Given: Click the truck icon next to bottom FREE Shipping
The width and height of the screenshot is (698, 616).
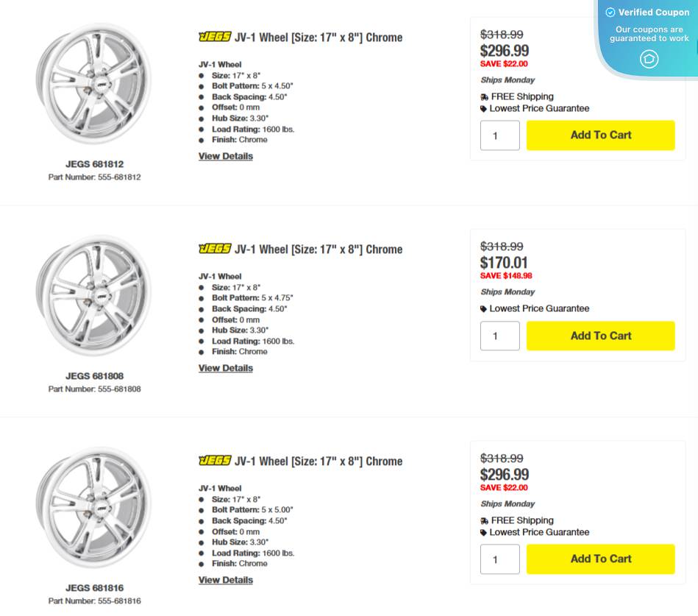Looking at the screenshot, I should (x=485, y=520).
